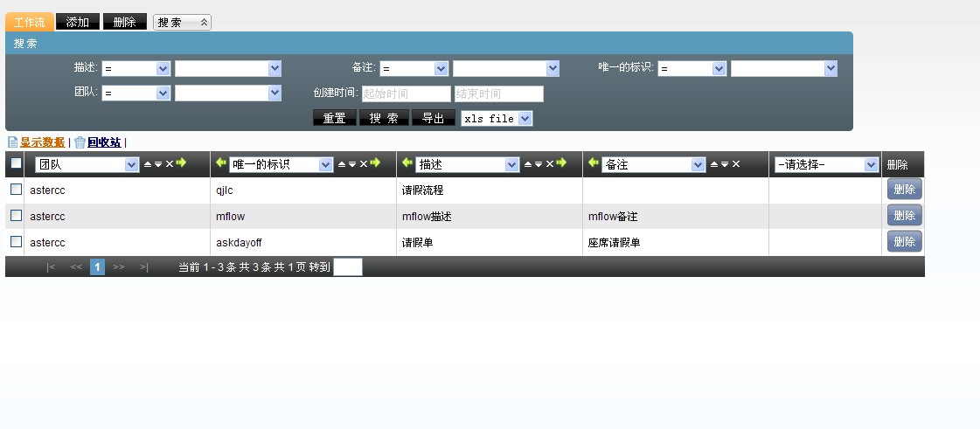Tick the checkbox for the qjlc row
Screen dimensions: 980x429
click(16, 190)
